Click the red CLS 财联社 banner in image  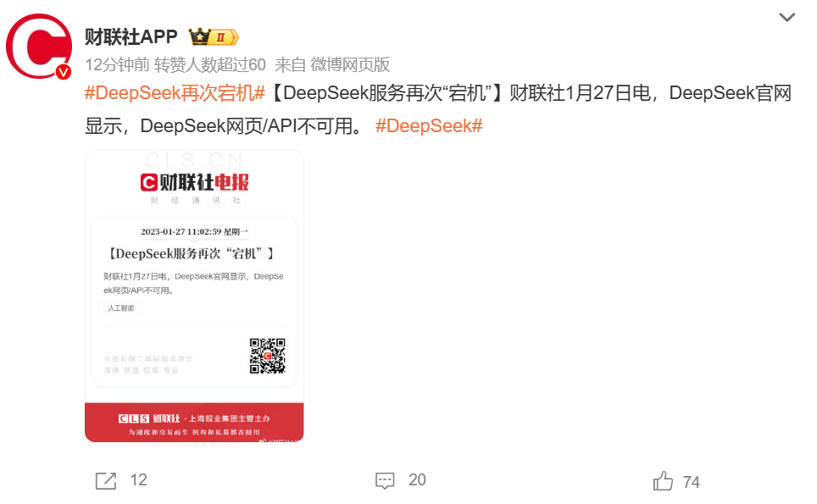(194, 422)
